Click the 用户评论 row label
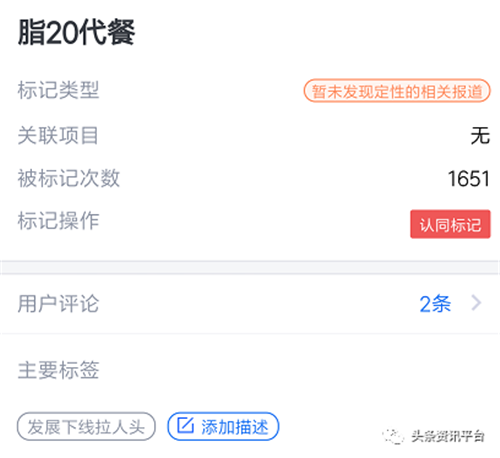 tap(58, 304)
